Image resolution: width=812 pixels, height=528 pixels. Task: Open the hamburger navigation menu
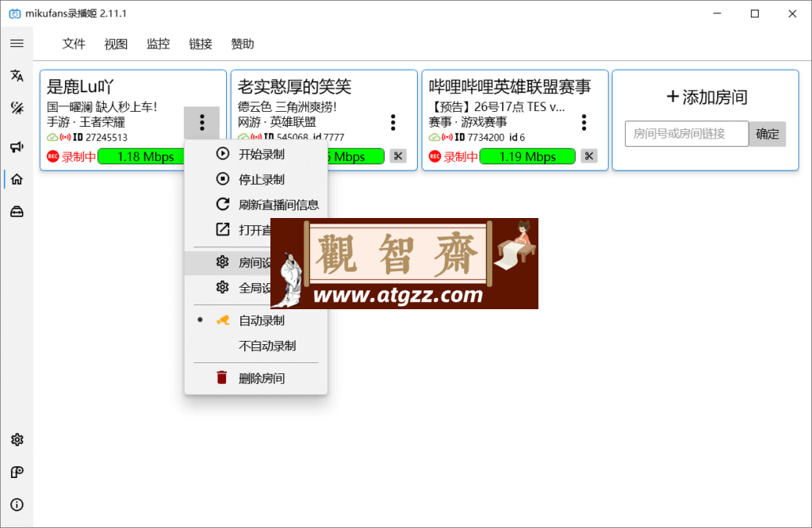coord(17,43)
